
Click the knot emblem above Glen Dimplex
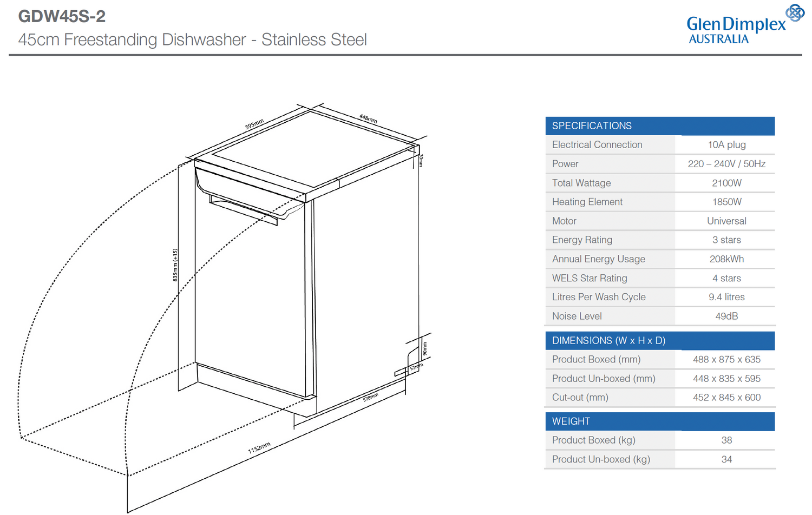[795, 12]
